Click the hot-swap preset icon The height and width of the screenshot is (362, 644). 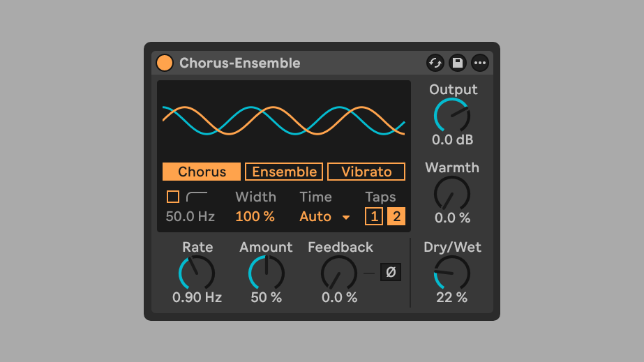[435, 63]
